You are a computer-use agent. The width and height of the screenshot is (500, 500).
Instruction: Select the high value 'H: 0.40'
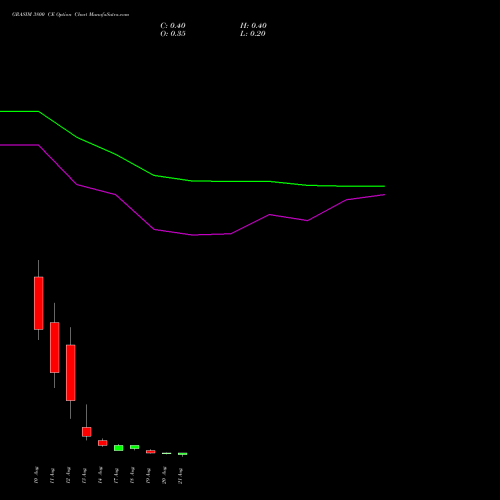pos(253,26)
